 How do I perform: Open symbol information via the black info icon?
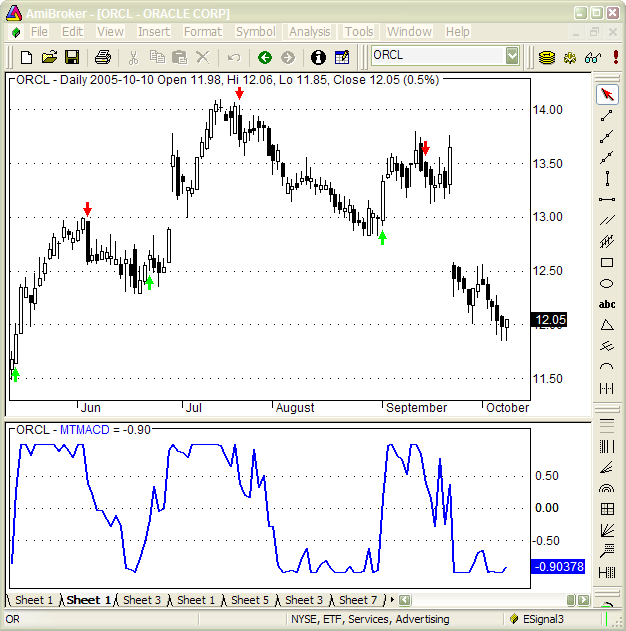click(318, 57)
